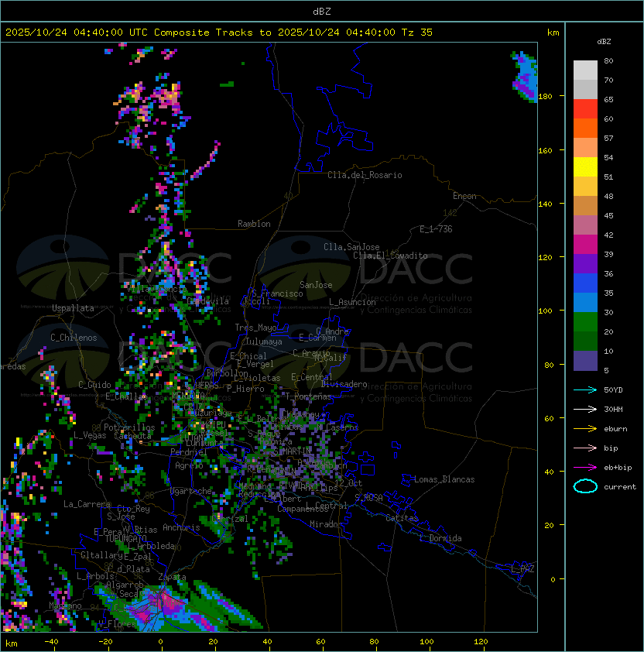Click the dBZ title at top

(x=322, y=11)
